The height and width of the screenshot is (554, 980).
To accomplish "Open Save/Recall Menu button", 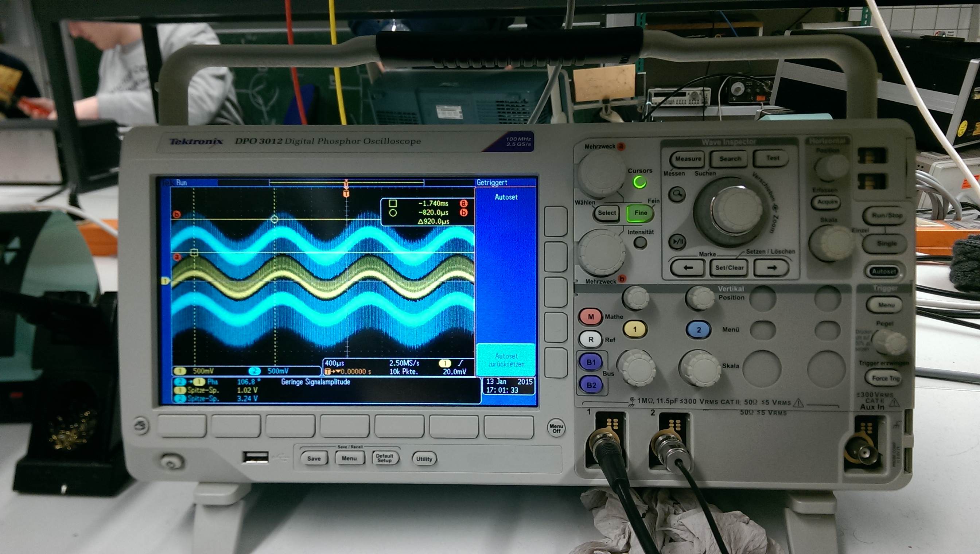I will click(x=349, y=459).
